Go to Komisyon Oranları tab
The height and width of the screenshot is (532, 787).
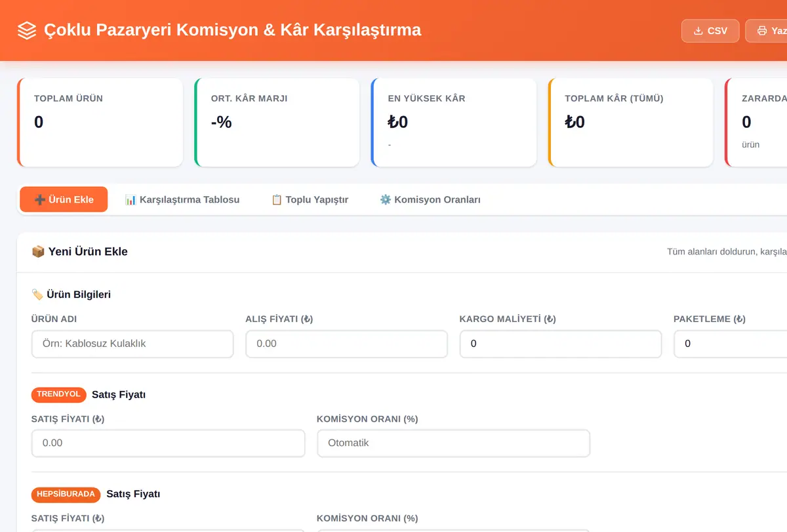point(430,199)
